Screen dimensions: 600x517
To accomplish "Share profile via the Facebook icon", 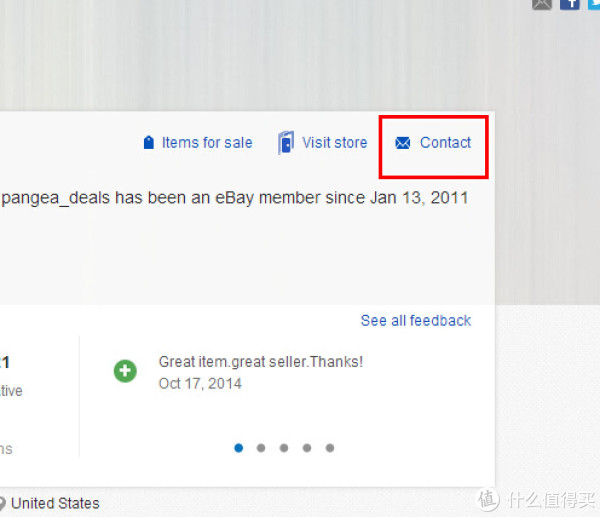I will [570, 4].
